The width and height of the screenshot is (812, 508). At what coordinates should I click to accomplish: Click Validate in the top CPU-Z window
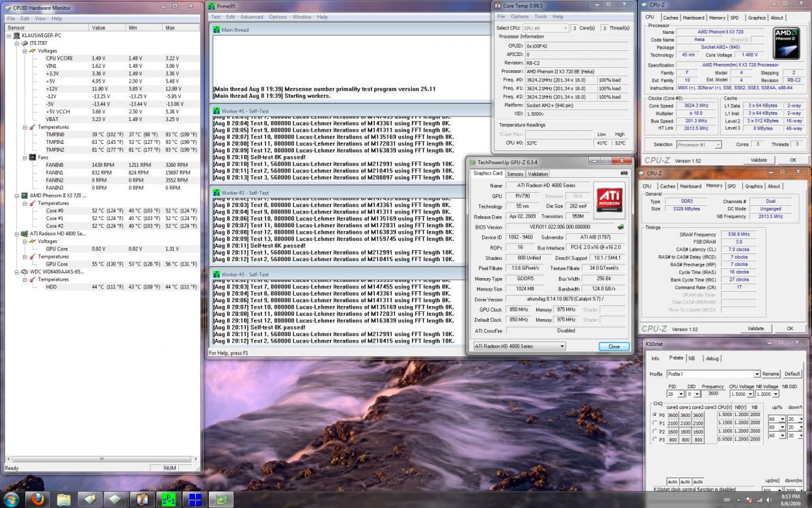(759, 160)
